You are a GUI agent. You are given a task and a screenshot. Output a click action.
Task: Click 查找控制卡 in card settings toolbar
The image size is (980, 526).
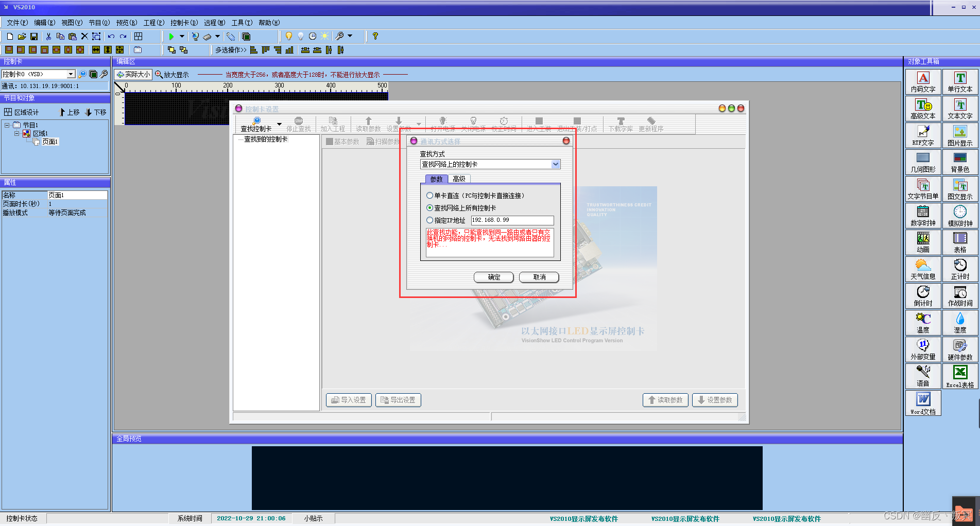(x=256, y=125)
